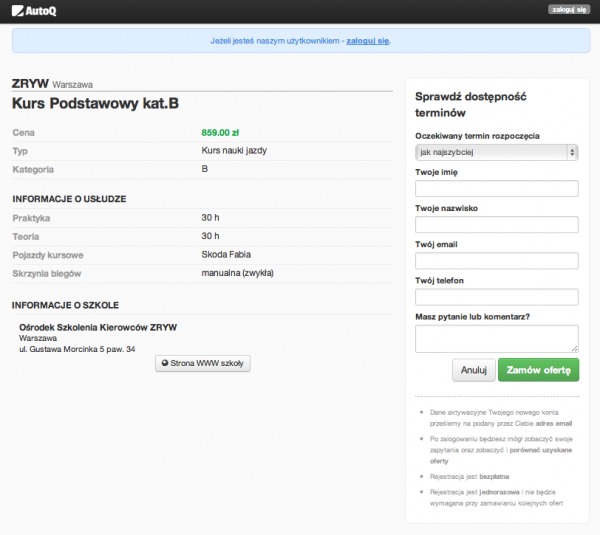Focus the 'Twój telefon' input field
Image resolution: width=600 pixels, height=535 pixels.
click(496, 297)
